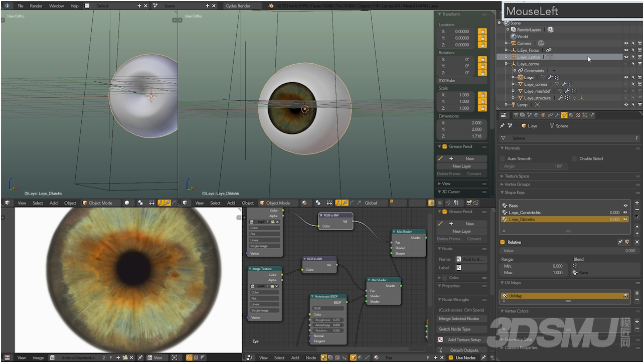Pin image icon in the image editor header

point(140,357)
